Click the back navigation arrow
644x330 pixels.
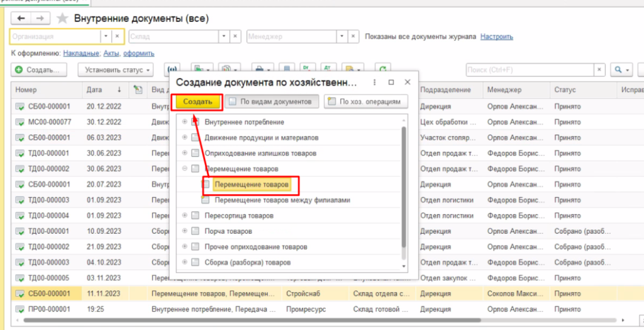pyautogui.click(x=22, y=18)
